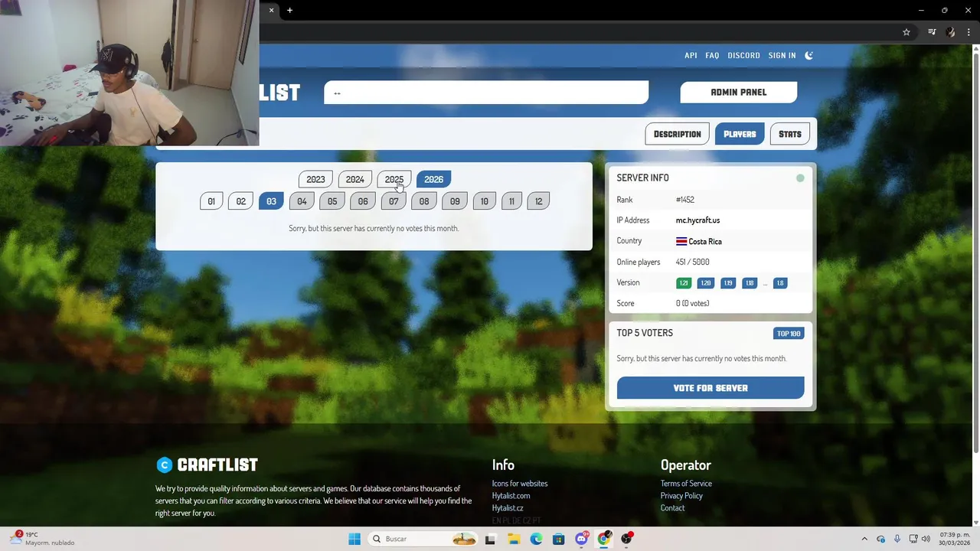Select month 09
The height and width of the screenshot is (551, 980).
pos(455,201)
